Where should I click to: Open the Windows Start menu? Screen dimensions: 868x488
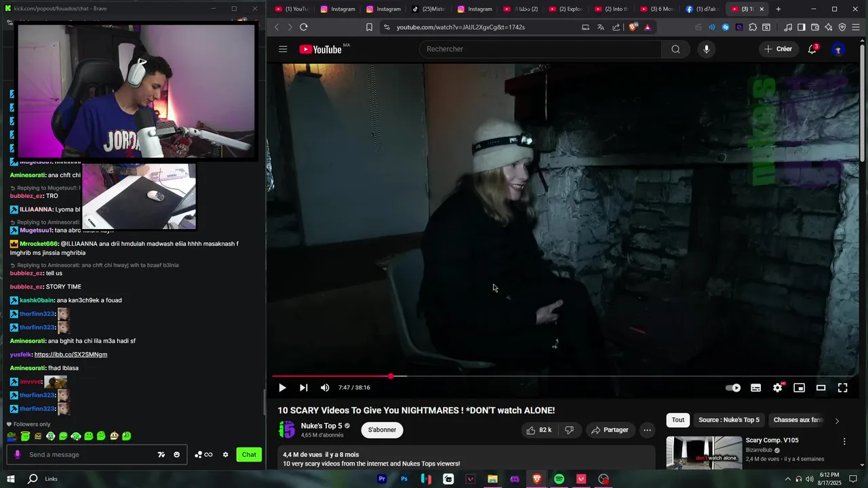(x=11, y=479)
